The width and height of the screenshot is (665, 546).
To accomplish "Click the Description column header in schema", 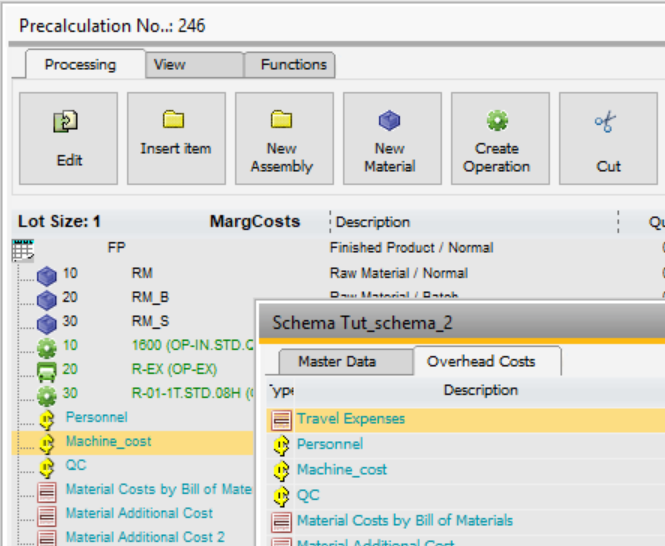I will pyautogui.click(x=480, y=390).
